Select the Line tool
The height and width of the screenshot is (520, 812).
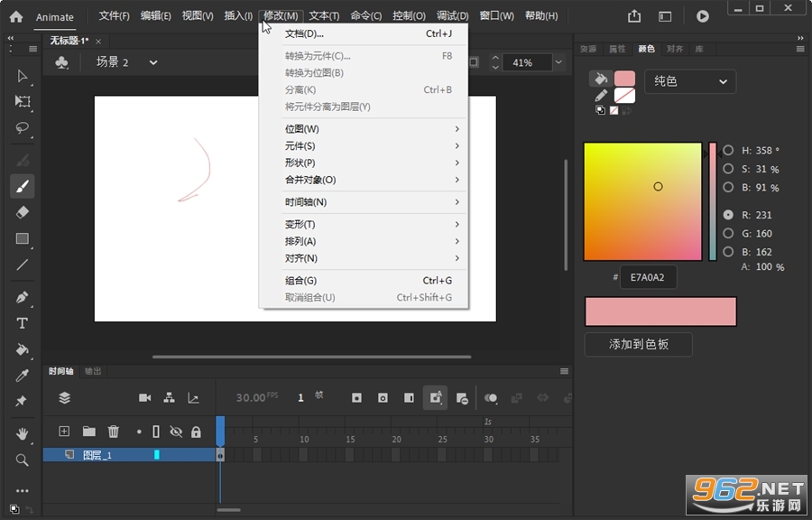tap(22, 265)
